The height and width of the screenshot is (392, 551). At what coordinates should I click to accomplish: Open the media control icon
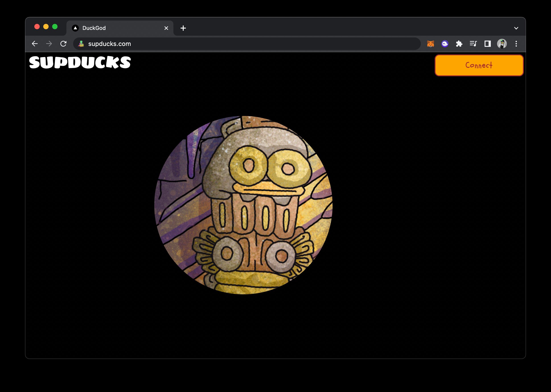click(x=473, y=44)
